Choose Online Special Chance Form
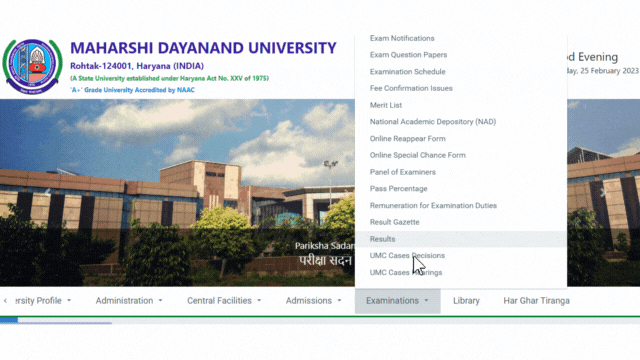The image size is (640, 360). 418,155
